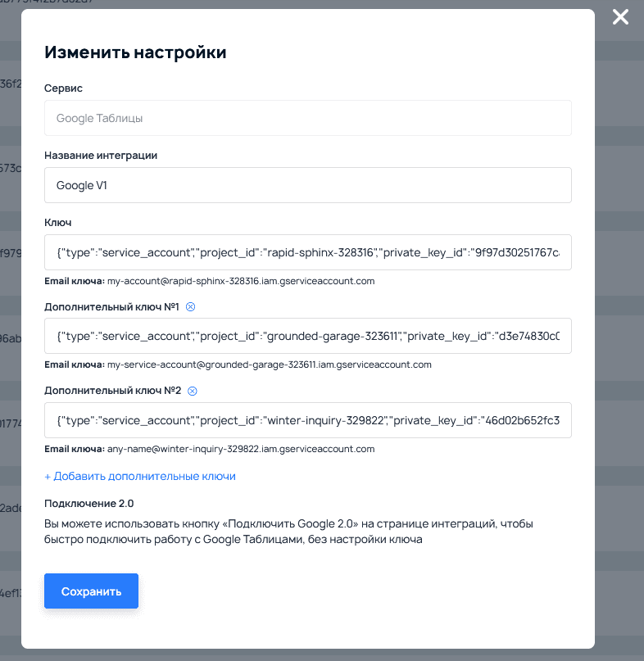Focus the grounded-garage additional key field
Screen dimensions: 644x661
pos(307,336)
